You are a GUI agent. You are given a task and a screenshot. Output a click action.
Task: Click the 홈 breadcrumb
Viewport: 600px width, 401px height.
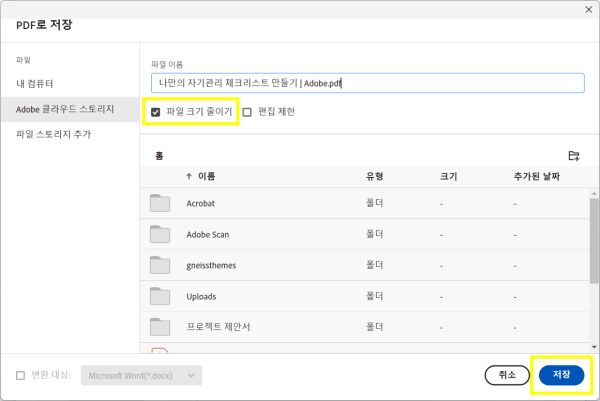tap(159, 156)
